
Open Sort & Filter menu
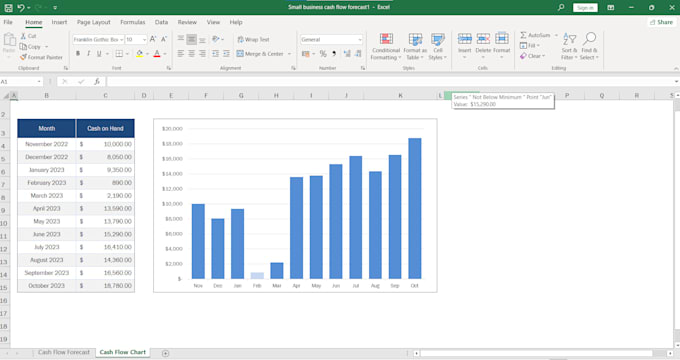[x=569, y=46]
